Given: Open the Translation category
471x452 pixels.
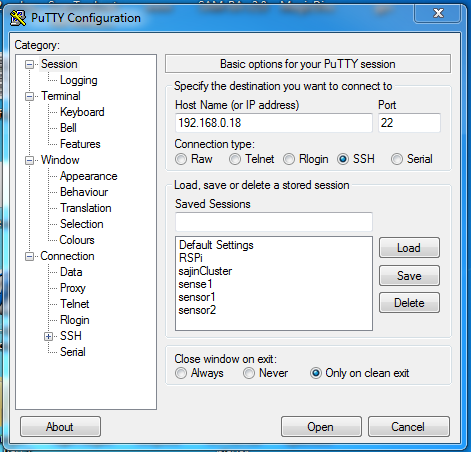Looking at the screenshot, I should pos(86,208).
